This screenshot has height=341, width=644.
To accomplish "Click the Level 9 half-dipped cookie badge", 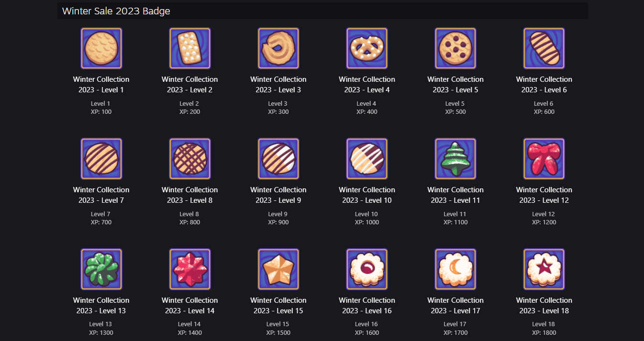I will pos(278,159).
